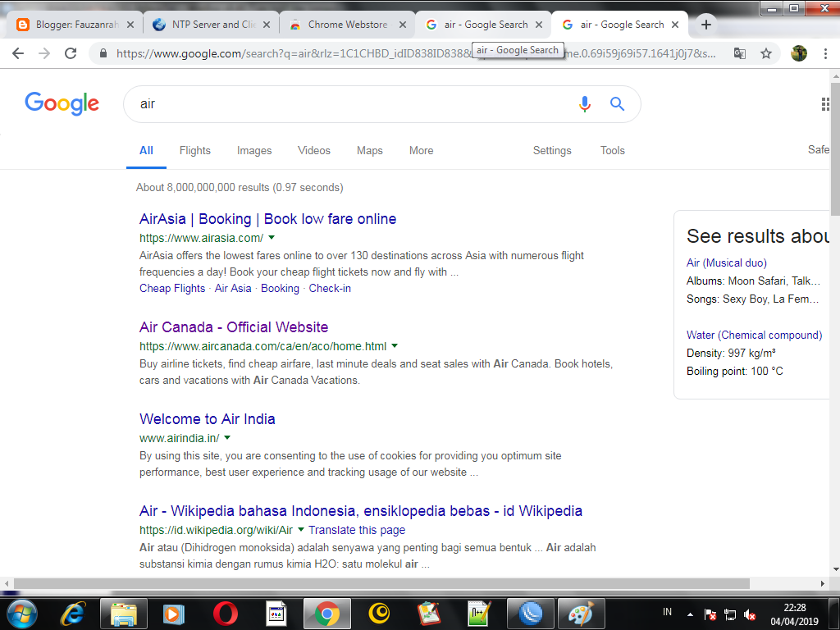Open the Google apps grid icon
The height and width of the screenshot is (630, 840).
pyautogui.click(x=825, y=104)
